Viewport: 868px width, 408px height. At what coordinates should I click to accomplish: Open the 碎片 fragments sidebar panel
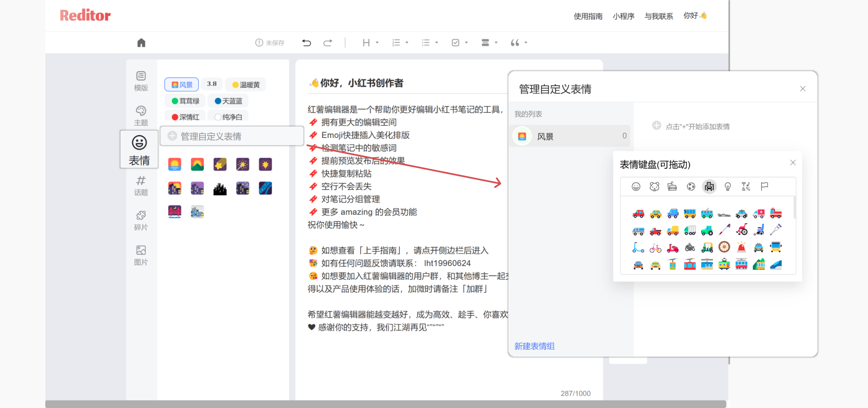click(141, 221)
